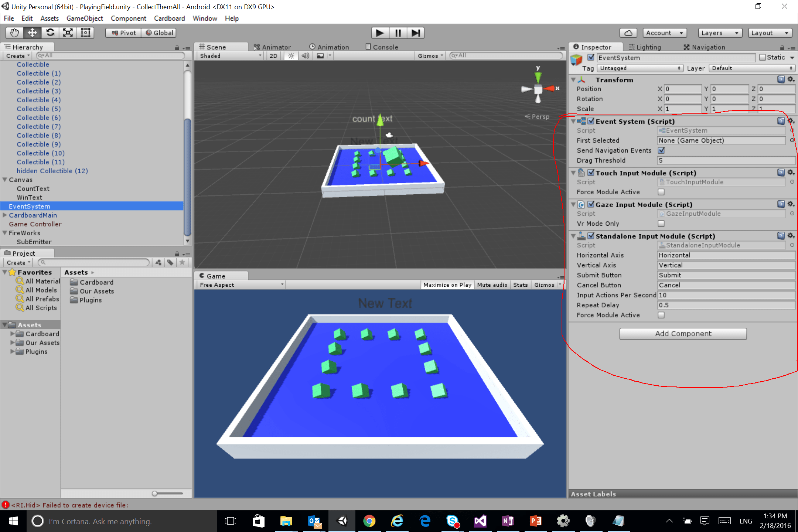Start Play mode with play button
The height and width of the screenshot is (532, 798).
point(380,33)
